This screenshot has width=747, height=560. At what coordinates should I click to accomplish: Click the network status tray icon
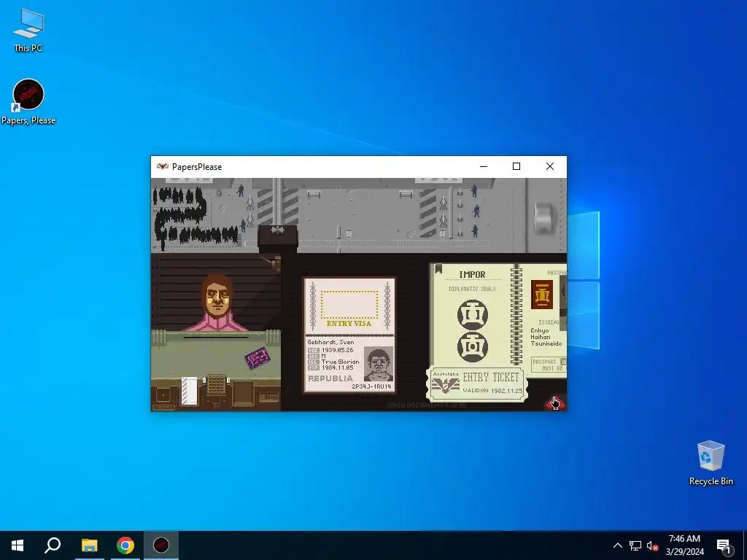click(635, 545)
